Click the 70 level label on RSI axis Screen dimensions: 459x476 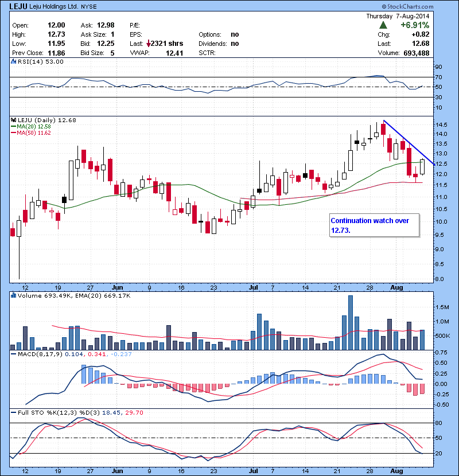pyautogui.click(x=439, y=77)
